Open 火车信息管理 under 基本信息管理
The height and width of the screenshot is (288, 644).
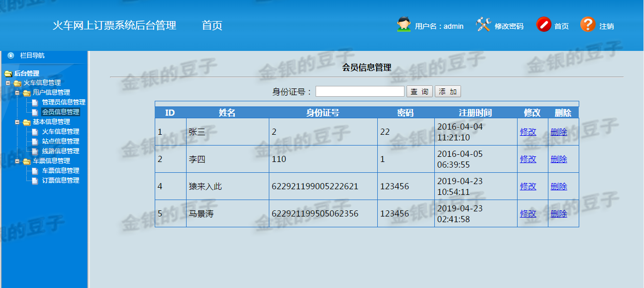(61, 132)
